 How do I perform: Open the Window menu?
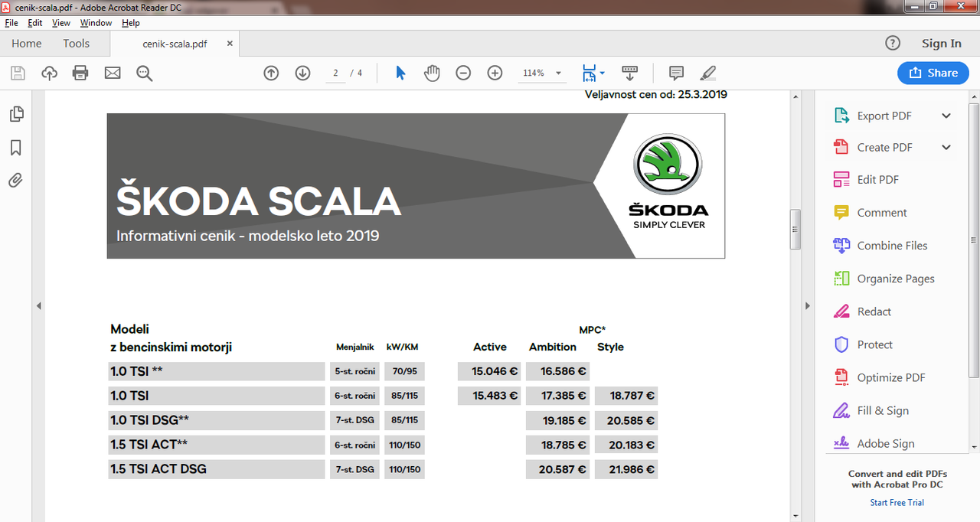pos(96,23)
